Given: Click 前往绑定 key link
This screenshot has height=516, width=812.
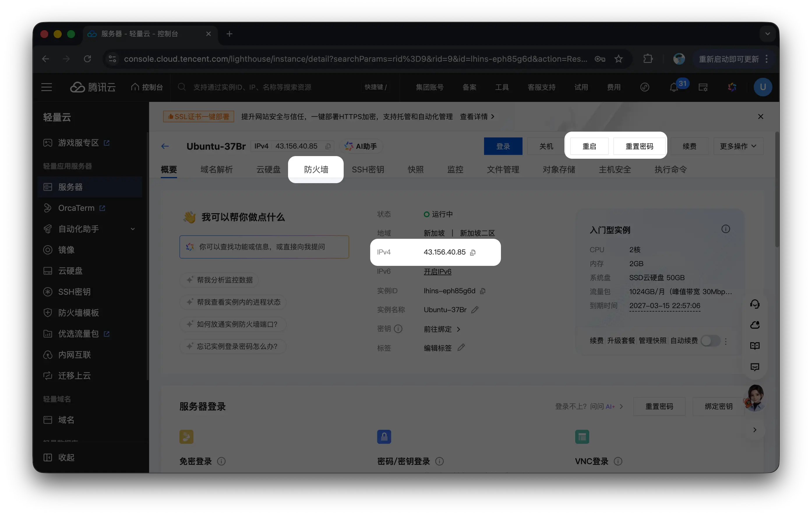Looking at the screenshot, I should point(442,329).
